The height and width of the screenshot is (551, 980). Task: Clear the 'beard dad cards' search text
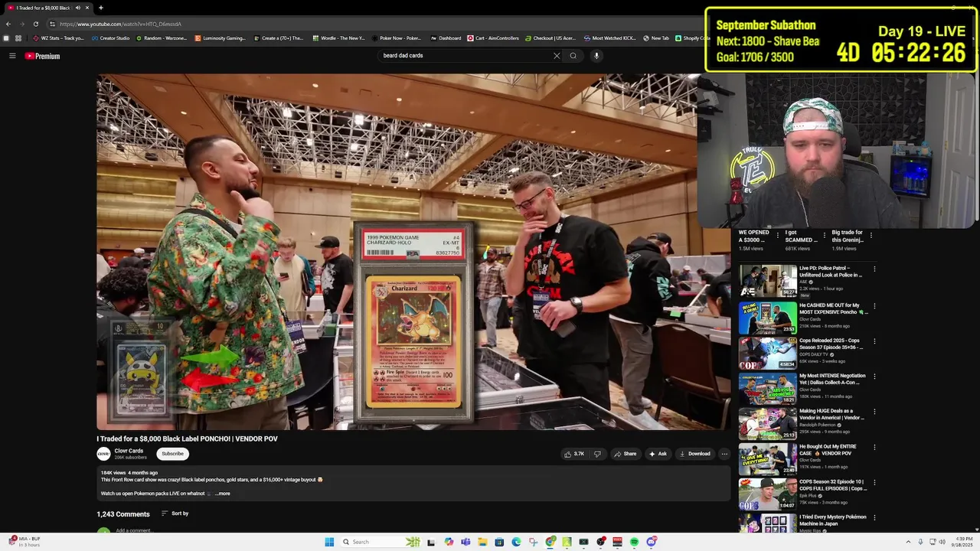[x=557, y=56]
